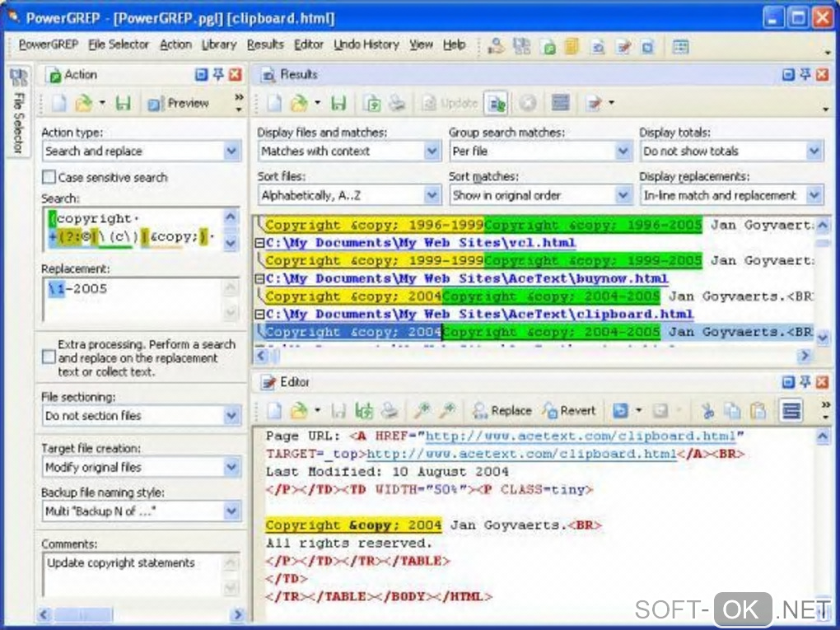The image size is (840, 630).
Task: Print results using Results toolbar printer icon
Action: pyautogui.click(x=397, y=103)
